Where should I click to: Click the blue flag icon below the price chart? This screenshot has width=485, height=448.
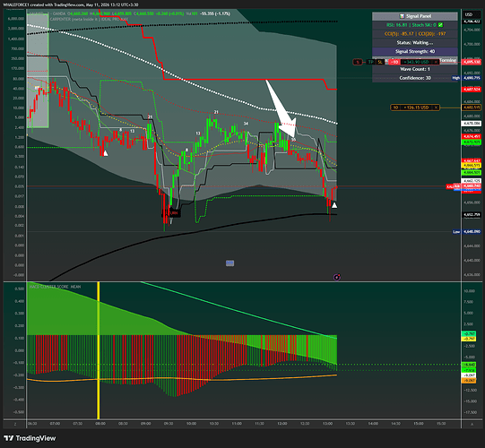[230, 263]
